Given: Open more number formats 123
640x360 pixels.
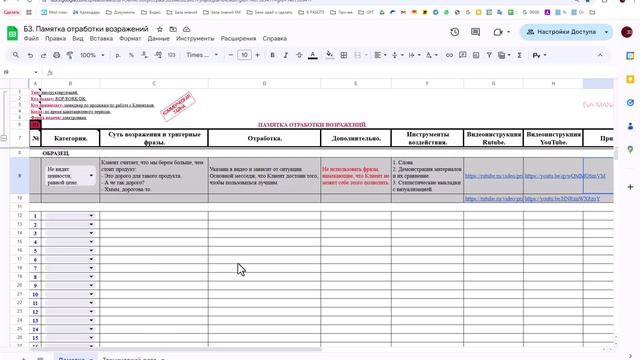Looking at the screenshot, I should pyautogui.click(x=171, y=55).
